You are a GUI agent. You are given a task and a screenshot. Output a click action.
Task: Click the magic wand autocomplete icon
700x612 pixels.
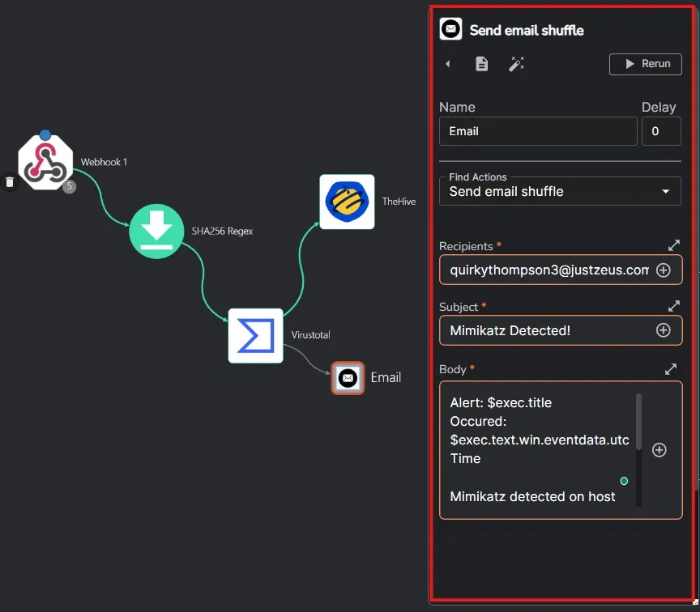click(516, 64)
